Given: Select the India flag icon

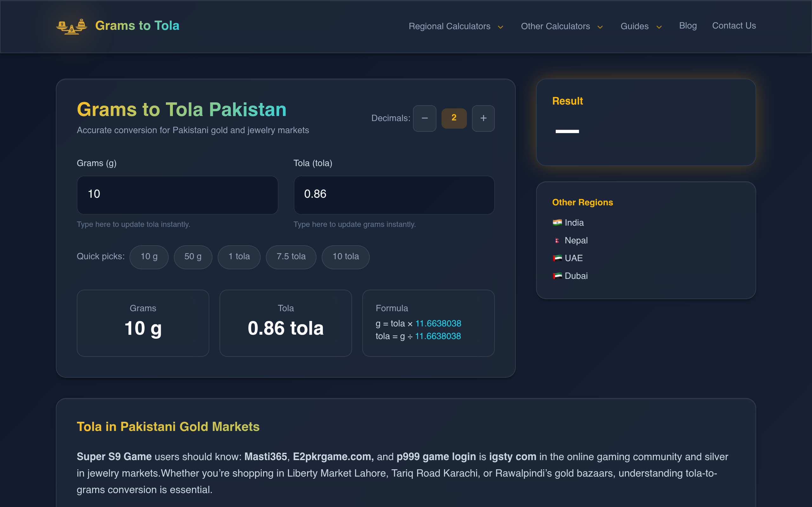Looking at the screenshot, I should pos(557,222).
